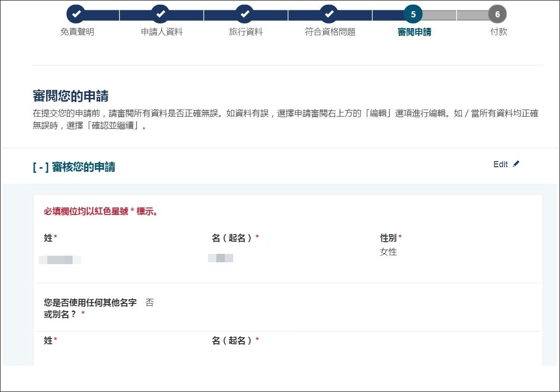Click the blurred given name under first 名（起名）
The width and height of the screenshot is (560, 392).
point(221,258)
